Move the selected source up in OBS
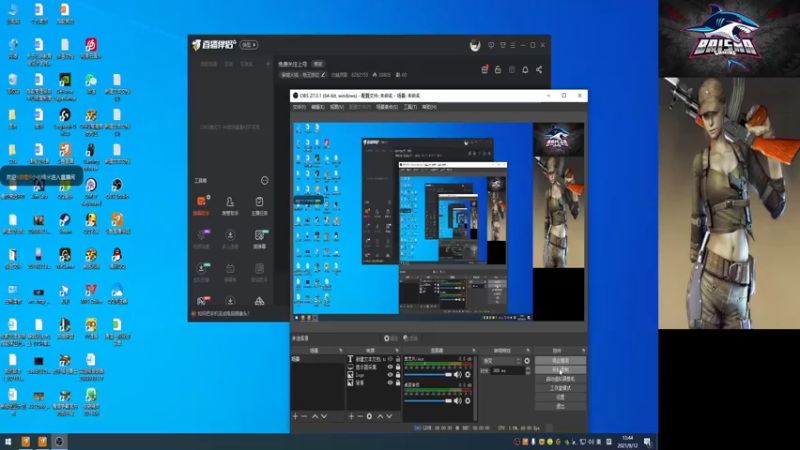The height and width of the screenshot is (450, 800). [x=380, y=416]
